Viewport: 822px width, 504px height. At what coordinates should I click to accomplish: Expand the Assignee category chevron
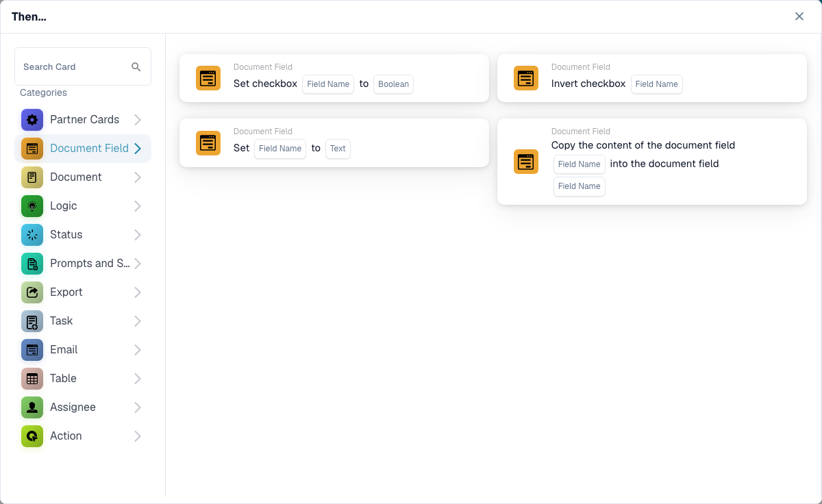138,407
